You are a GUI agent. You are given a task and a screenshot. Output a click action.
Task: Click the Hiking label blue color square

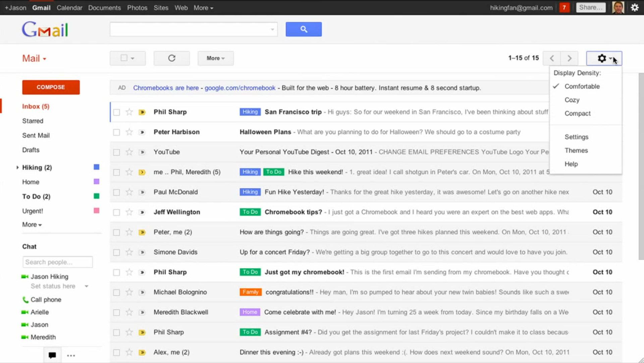(96, 167)
